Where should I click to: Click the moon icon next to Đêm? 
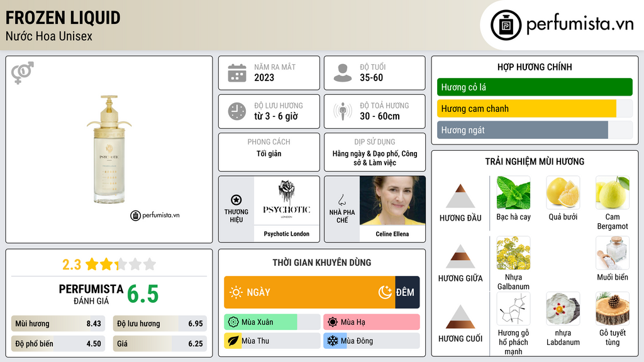click(x=385, y=292)
